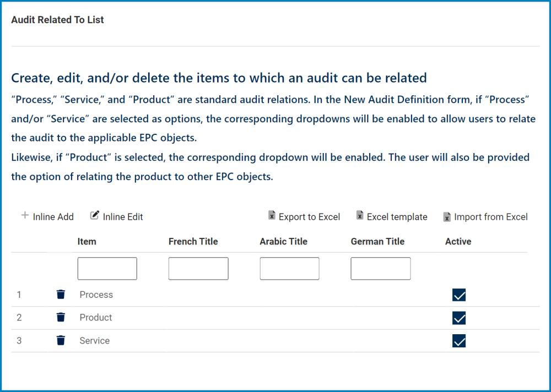Click the trash icon beside Service
Image resolution: width=551 pixels, height=392 pixels.
(61, 341)
